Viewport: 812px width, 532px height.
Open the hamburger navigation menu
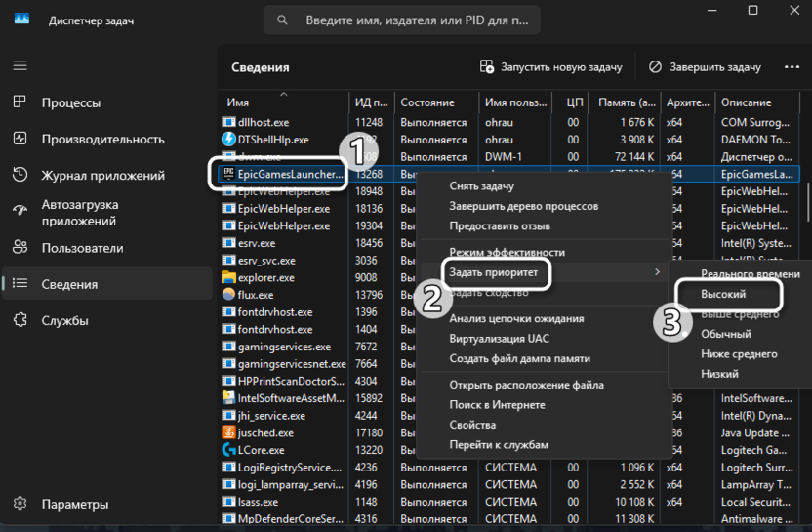[x=20, y=65]
